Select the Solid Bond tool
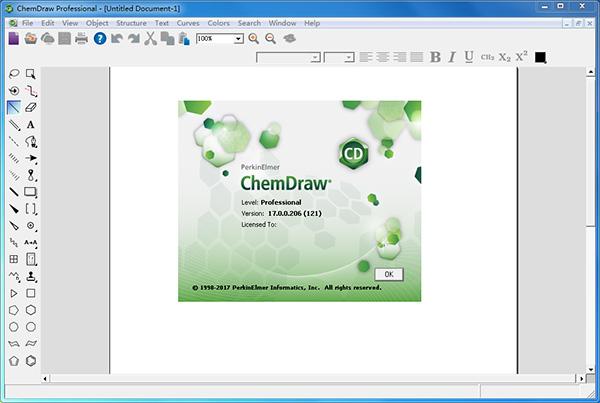 click(14, 108)
